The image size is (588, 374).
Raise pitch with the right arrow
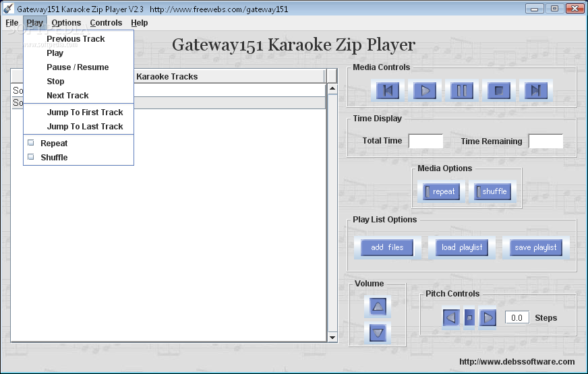point(488,318)
